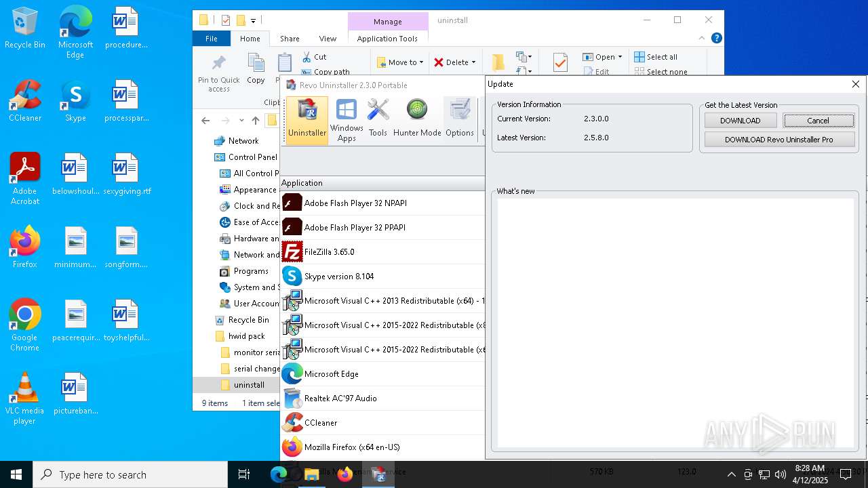Select the Uninstaller tool in Revo toolbar
This screenshot has height=488, width=868.
click(x=307, y=119)
